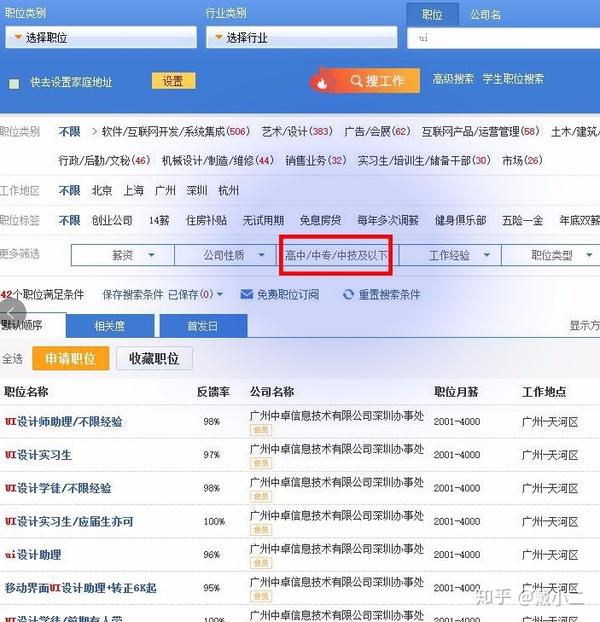Filter by 销售业务 (32) category
The image size is (600, 622).
[x=316, y=160]
